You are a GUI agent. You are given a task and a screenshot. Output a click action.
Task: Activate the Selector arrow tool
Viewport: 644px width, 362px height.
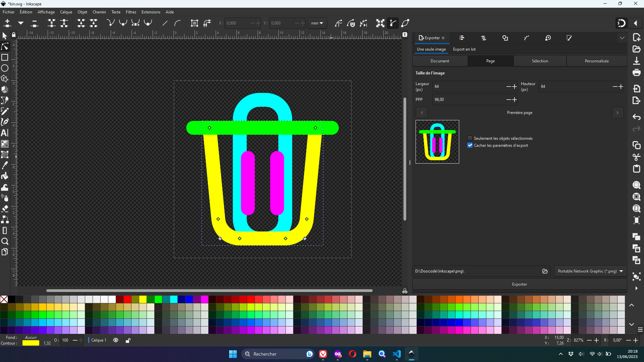click(x=5, y=36)
